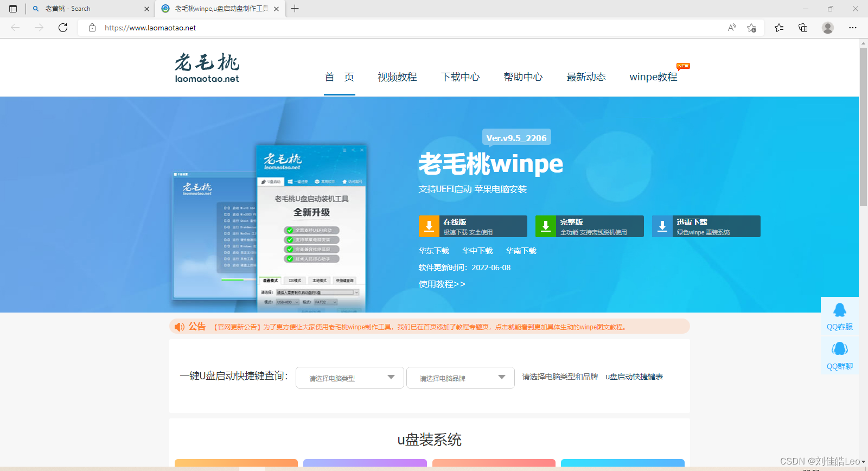Open the Collections icon
The width and height of the screenshot is (868, 471).
tap(803, 28)
